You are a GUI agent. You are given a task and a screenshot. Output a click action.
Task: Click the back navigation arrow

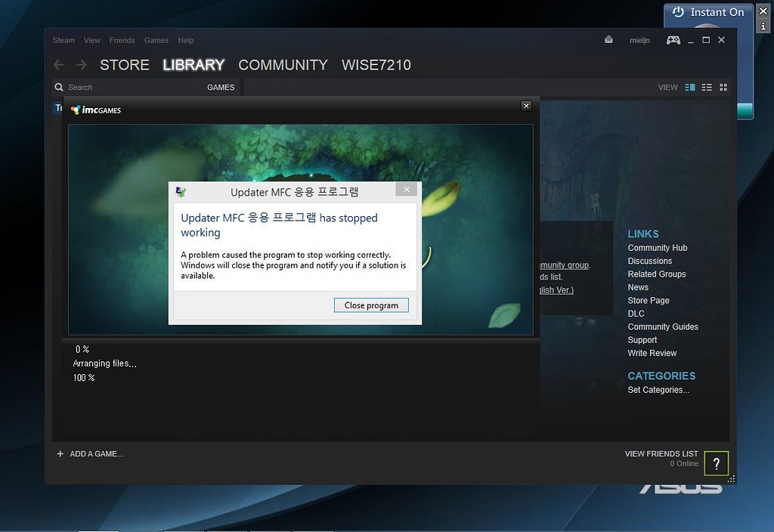point(58,65)
